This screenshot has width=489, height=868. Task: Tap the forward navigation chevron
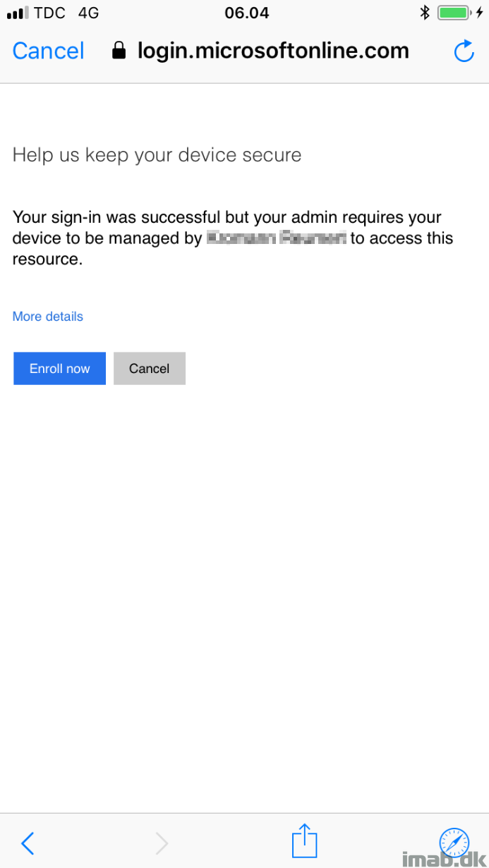162,843
